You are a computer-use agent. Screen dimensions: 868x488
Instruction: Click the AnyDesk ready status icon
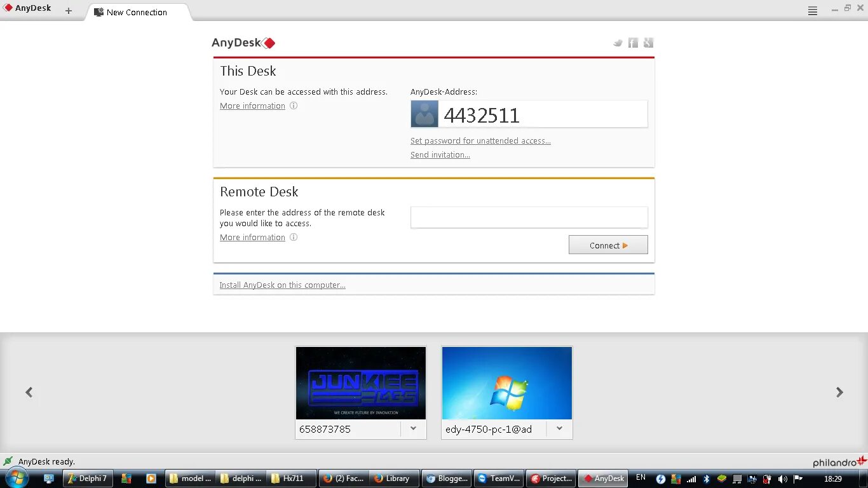(x=8, y=461)
